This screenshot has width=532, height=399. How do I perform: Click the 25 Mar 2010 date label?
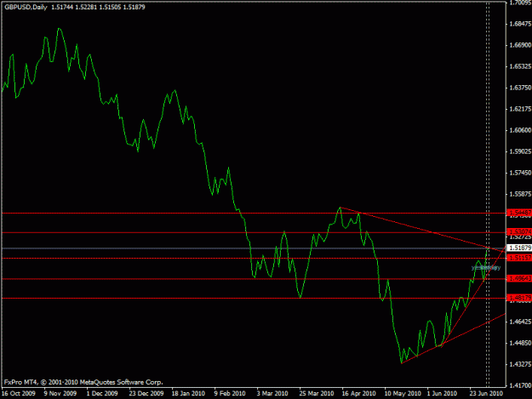317,393
